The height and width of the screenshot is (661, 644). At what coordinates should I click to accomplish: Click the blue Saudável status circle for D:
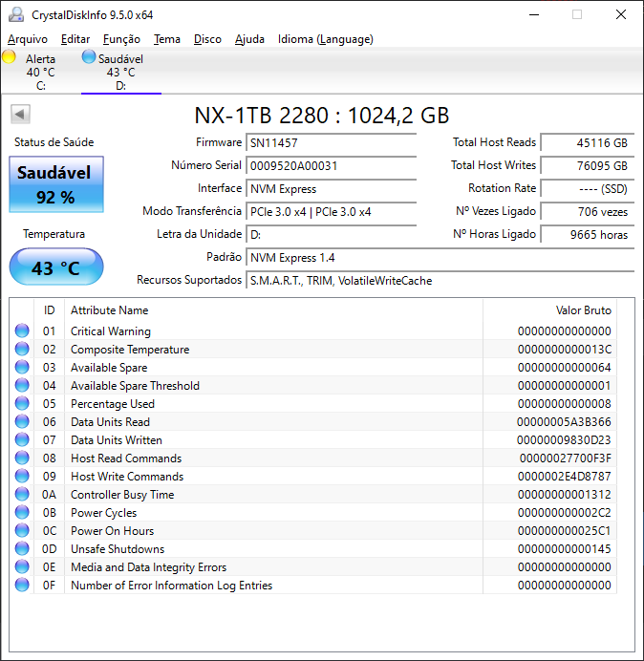coord(89,57)
